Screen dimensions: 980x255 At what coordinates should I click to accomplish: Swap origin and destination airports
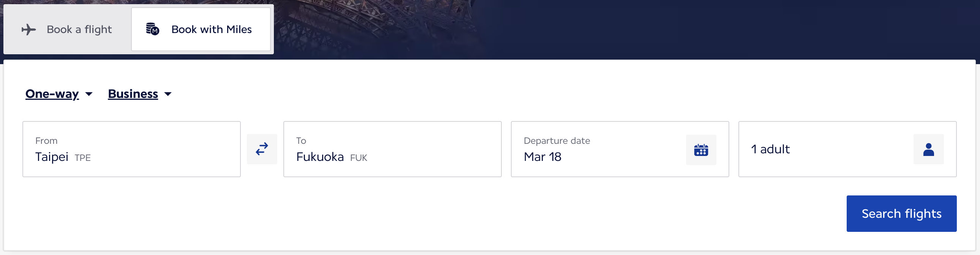pos(262,149)
